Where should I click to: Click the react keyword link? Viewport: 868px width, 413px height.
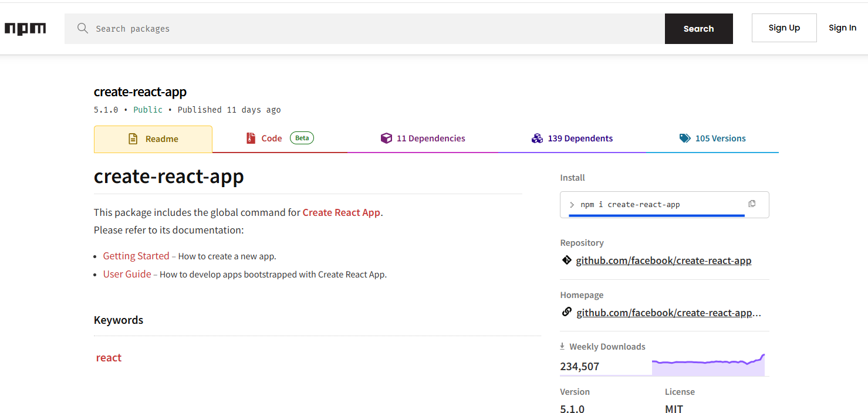[x=109, y=357]
